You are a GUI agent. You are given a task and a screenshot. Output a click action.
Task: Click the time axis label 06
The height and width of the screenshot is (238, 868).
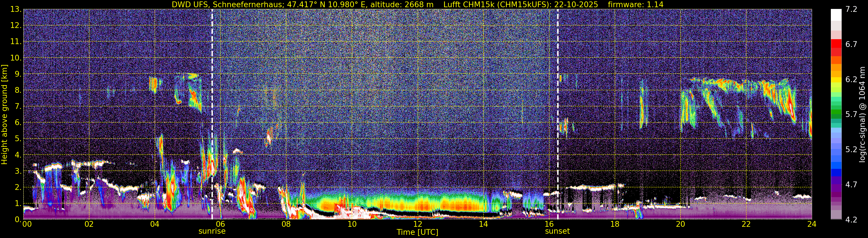pos(220,224)
